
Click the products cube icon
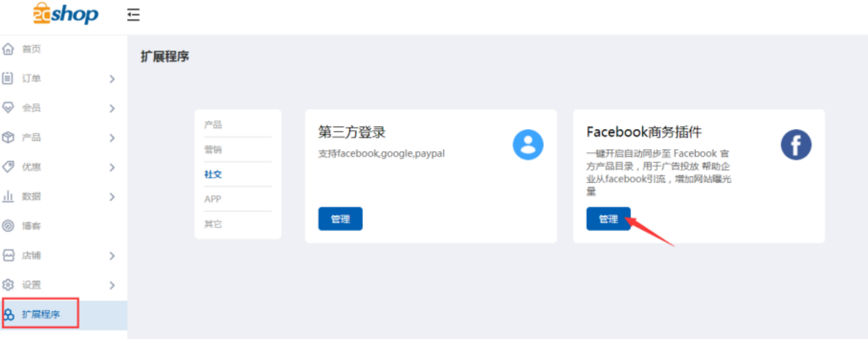[8, 137]
